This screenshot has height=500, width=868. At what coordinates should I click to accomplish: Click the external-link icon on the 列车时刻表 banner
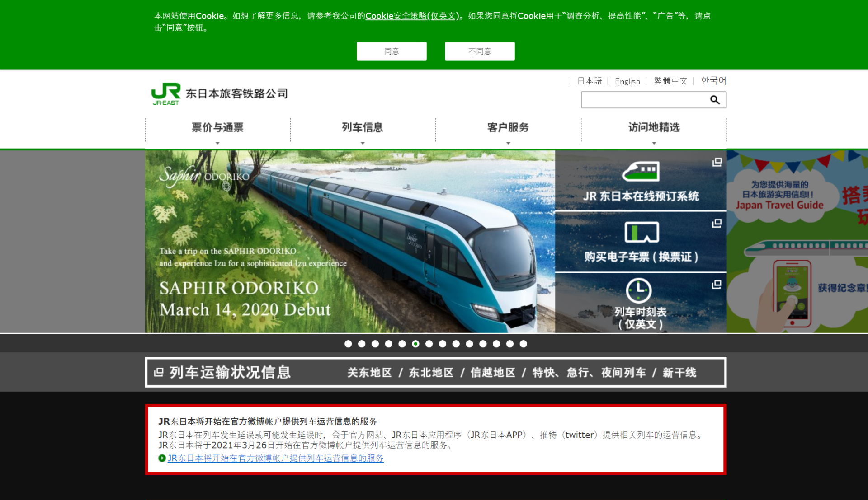coord(717,285)
